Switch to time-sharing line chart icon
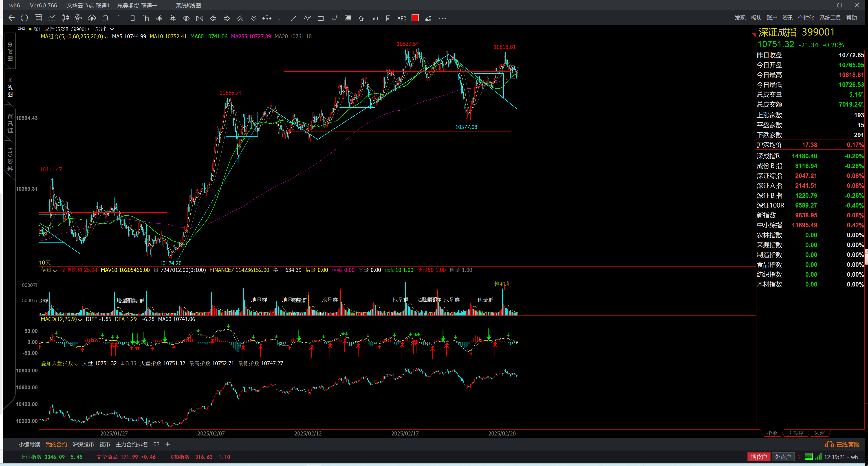Screen dimensions: 868x466 coord(52,18)
